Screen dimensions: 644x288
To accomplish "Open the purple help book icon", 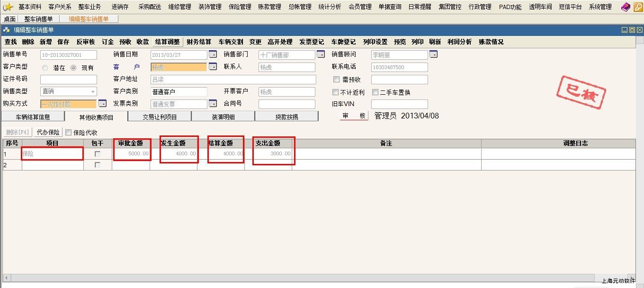I will click(626, 7).
